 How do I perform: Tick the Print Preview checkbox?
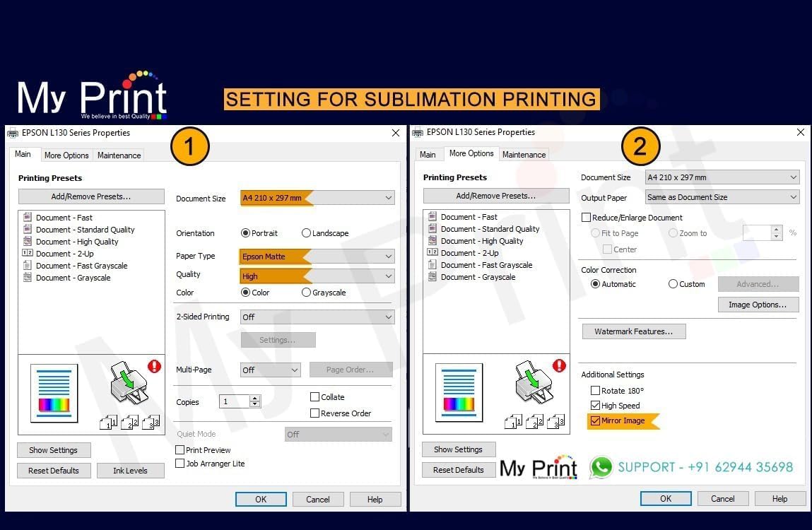[x=180, y=449]
